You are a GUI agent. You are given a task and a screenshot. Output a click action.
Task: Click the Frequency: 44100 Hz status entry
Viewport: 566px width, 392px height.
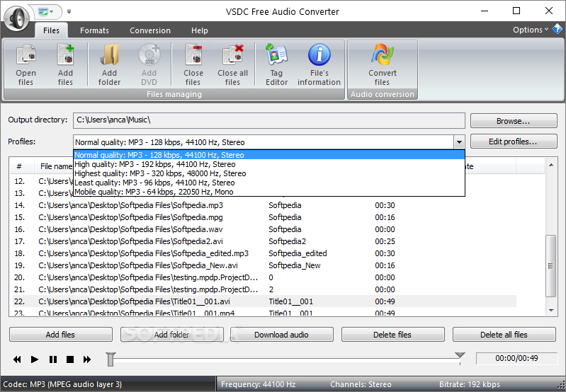258,384
